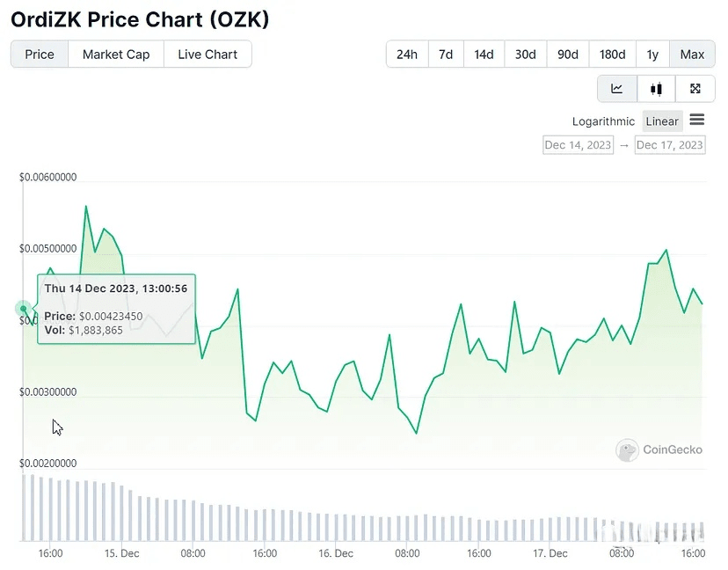This screenshot has width=728, height=570.
Task: Select the 24h time range
Action: coord(407,55)
